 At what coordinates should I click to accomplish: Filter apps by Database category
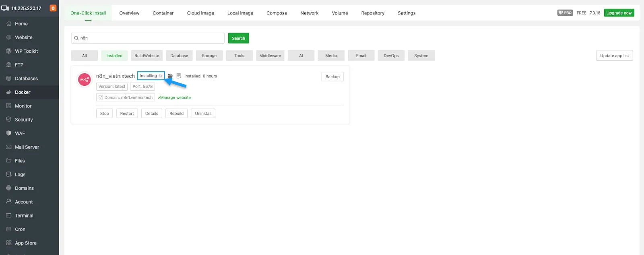click(x=179, y=56)
